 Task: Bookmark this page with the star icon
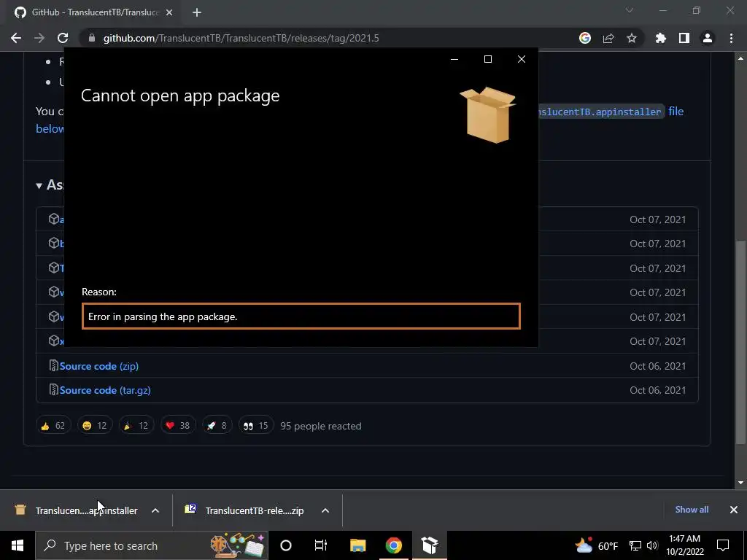coord(632,38)
